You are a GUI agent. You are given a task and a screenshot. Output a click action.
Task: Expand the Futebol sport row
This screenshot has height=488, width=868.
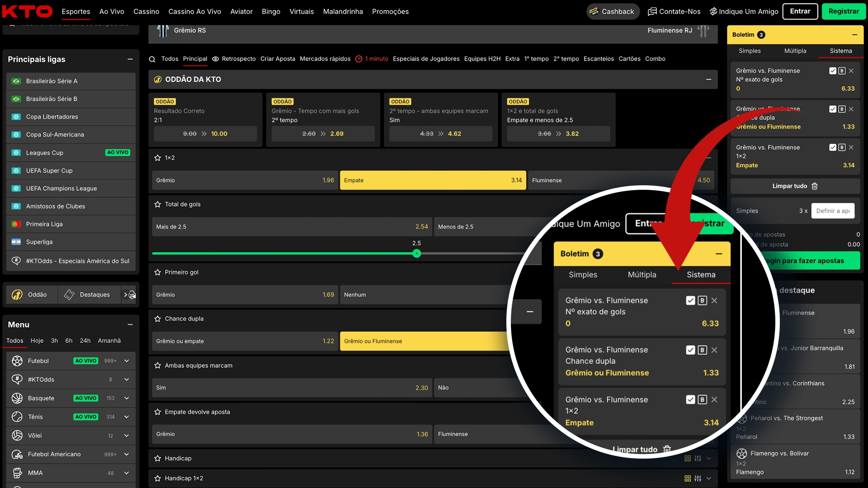pos(127,361)
